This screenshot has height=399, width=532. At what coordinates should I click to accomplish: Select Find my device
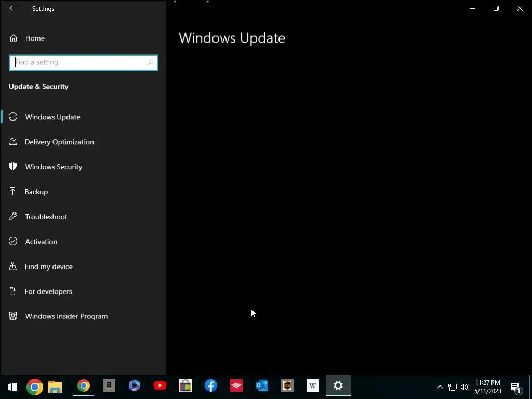[41, 267]
